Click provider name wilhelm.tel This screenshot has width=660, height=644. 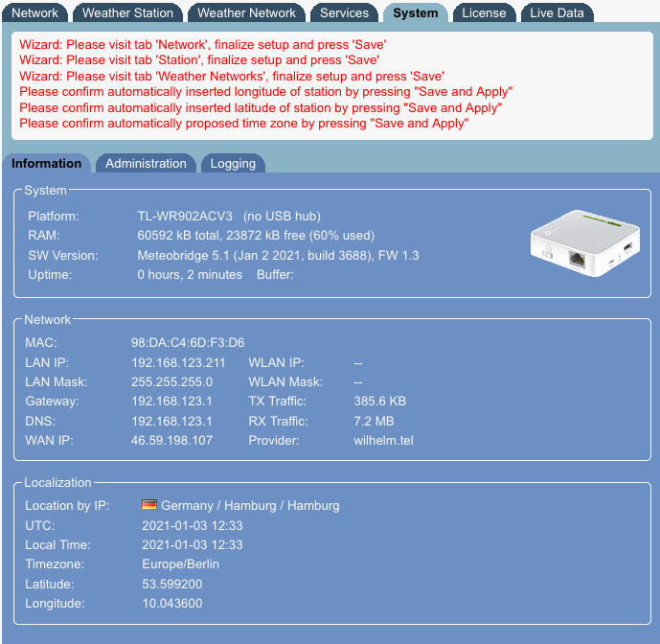(383, 441)
